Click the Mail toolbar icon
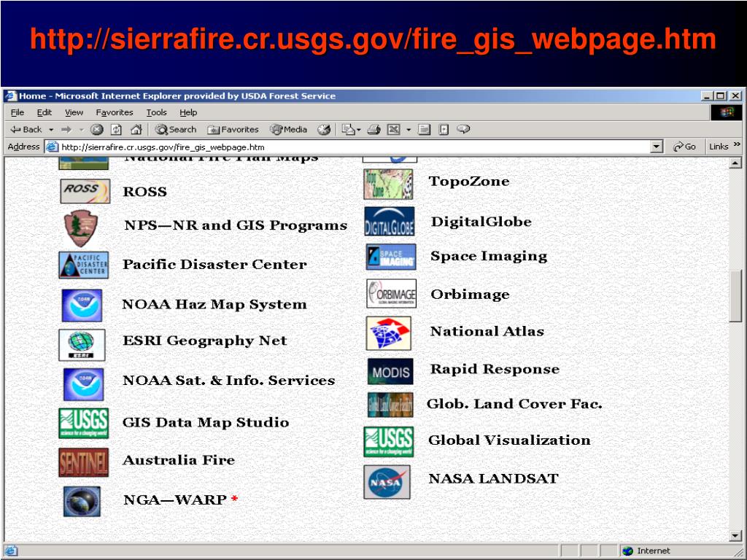The height and width of the screenshot is (560, 747). pos(349,130)
